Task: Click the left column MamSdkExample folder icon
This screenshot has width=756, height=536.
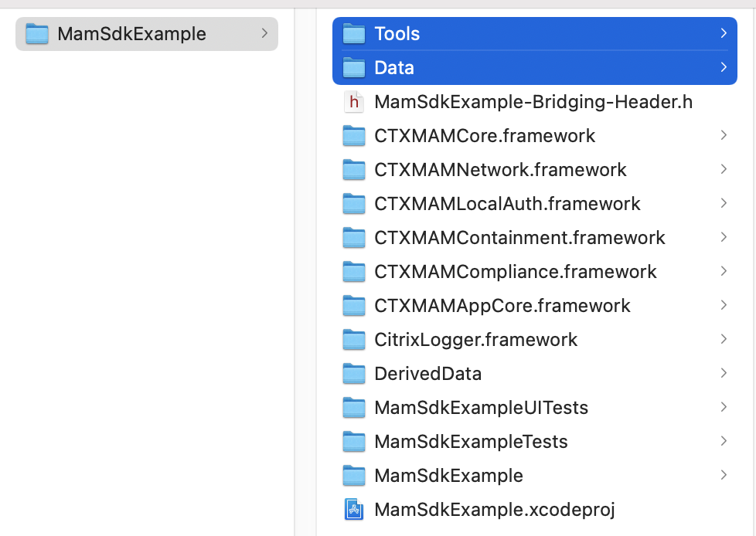Action: click(37, 34)
